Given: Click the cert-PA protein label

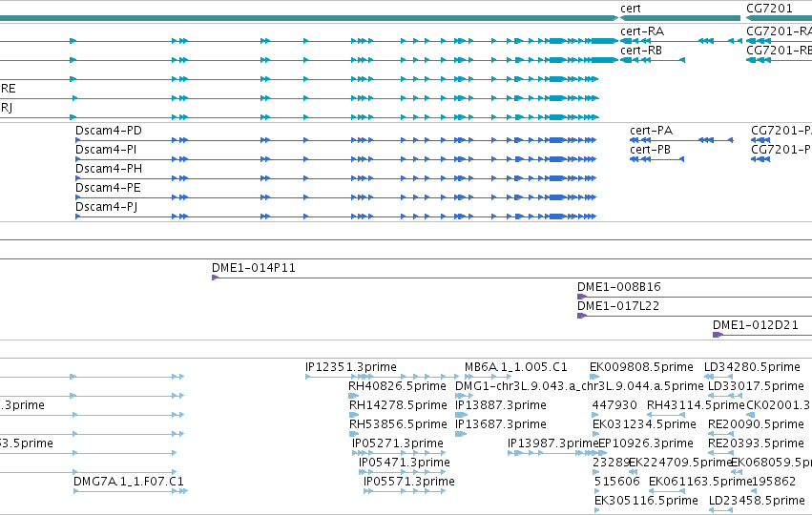Looking at the screenshot, I should point(651,131).
